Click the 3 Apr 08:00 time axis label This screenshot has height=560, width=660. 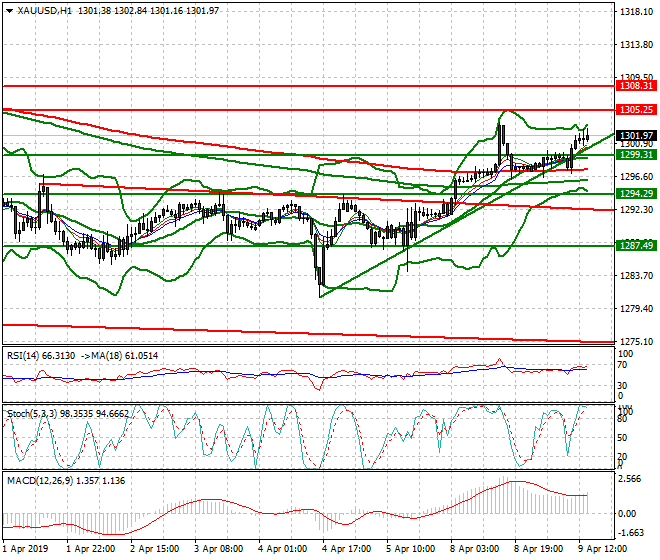tap(218, 549)
